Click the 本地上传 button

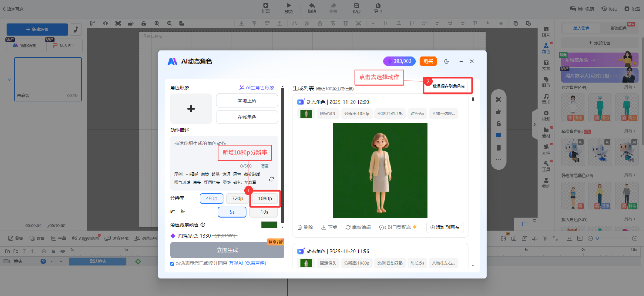(247, 101)
